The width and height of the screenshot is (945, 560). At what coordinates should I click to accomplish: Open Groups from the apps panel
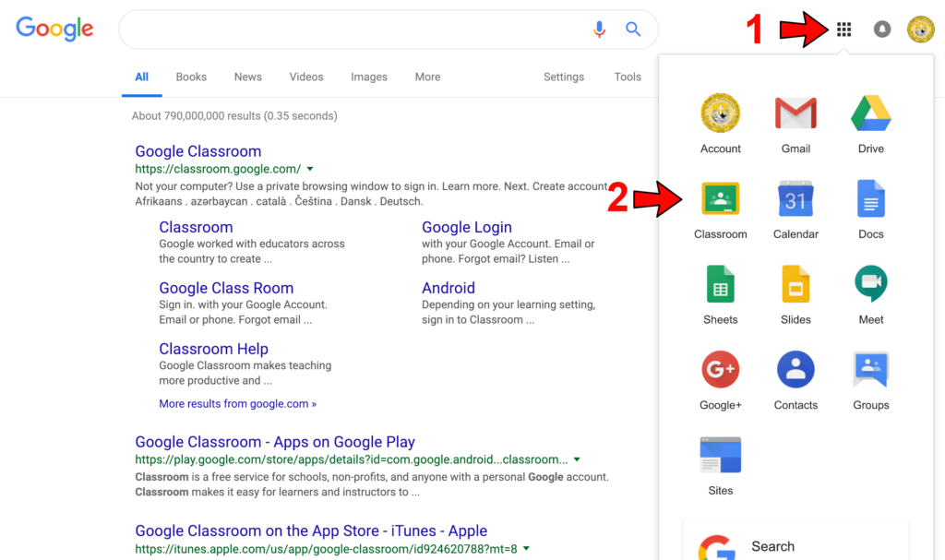[871, 380]
